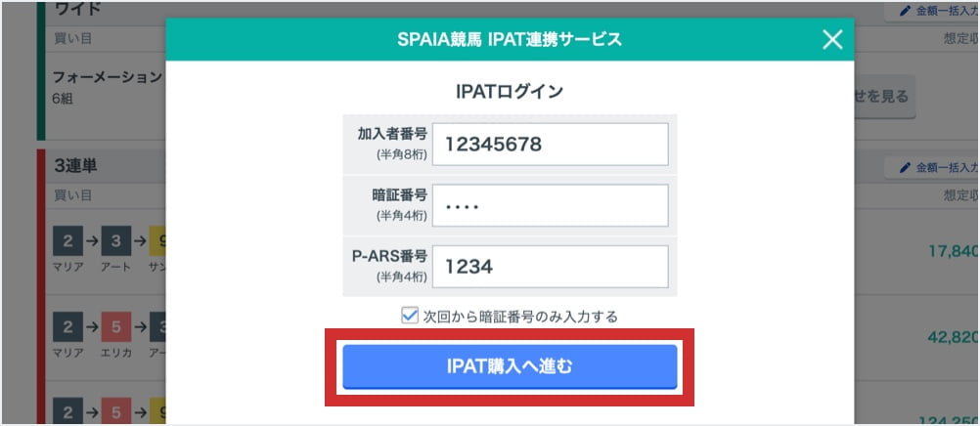
Task: Click the 金額一括入力 pencil in the 3連単 section
Action: 906,168
